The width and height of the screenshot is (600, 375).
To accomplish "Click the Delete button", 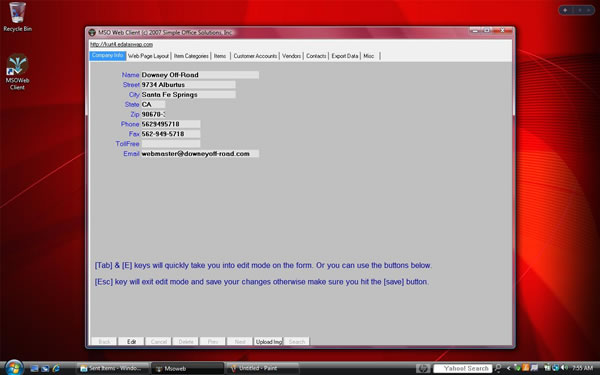I will (186, 341).
